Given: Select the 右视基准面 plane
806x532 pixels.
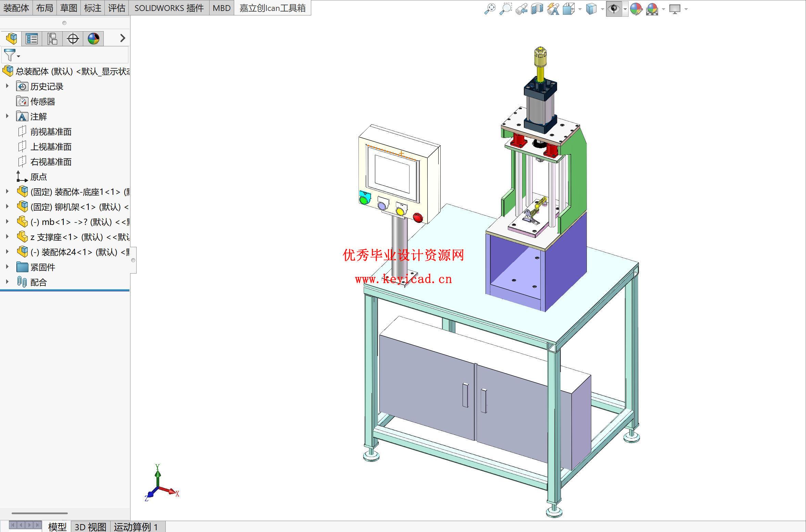Looking at the screenshot, I should [x=45, y=162].
